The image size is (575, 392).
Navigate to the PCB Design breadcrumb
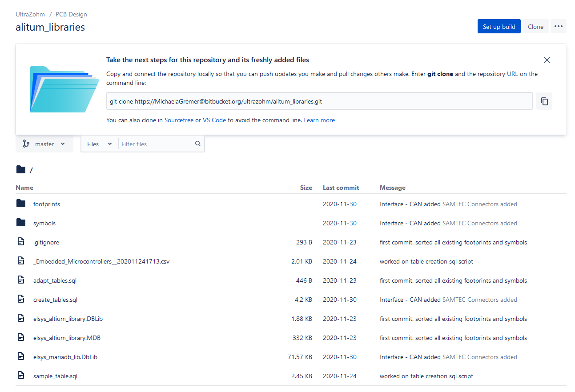coord(71,14)
